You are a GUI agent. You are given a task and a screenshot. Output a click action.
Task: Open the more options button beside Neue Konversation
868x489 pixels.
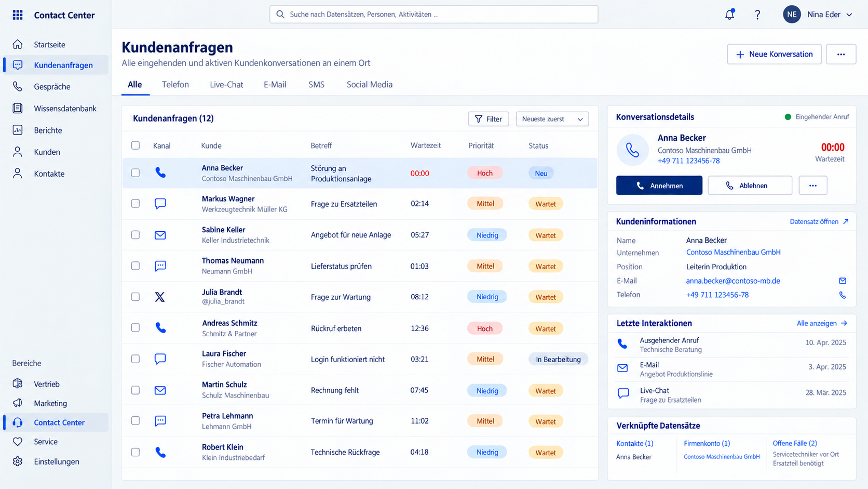[841, 54]
